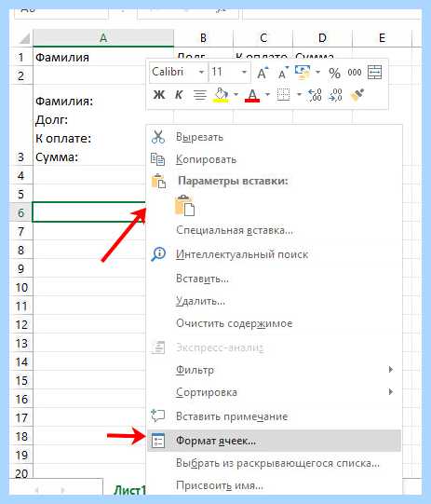The width and height of the screenshot is (431, 504).
Task: Click the accounting number format icon
Action: (303, 72)
